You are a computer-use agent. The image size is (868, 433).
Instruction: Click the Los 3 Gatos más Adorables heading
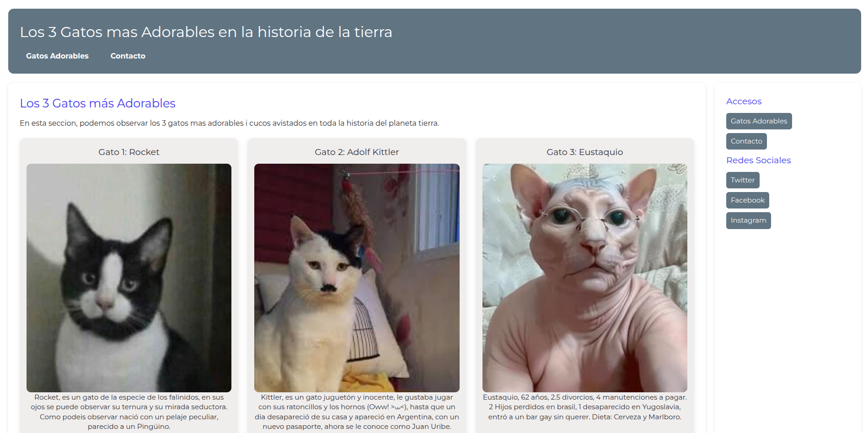click(97, 103)
